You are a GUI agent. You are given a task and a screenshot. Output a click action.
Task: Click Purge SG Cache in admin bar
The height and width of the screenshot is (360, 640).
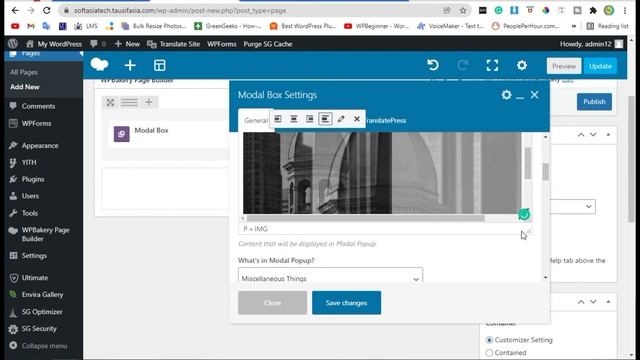click(x=268, y=44)
